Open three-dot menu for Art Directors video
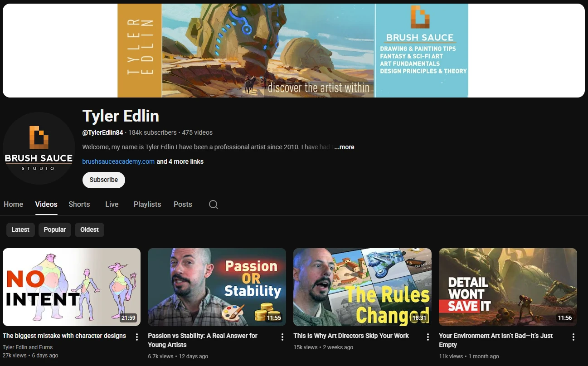This screenshot has width=588, height=366. pos(428,337)
